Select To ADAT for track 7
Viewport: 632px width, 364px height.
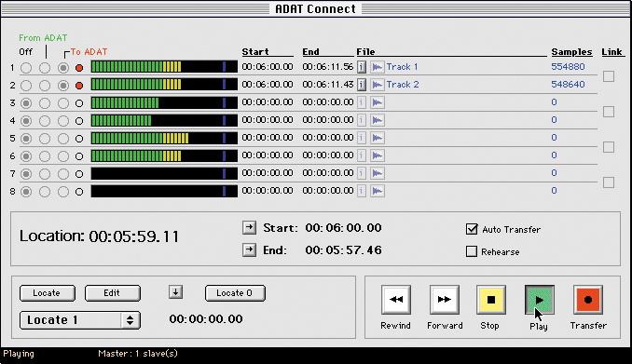(63, 174)
